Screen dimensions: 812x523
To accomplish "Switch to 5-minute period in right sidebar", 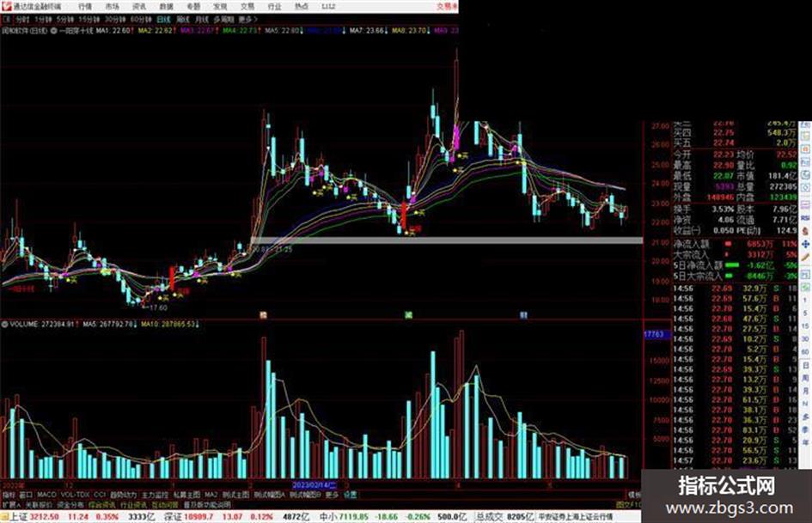I will tap(805, 313).
